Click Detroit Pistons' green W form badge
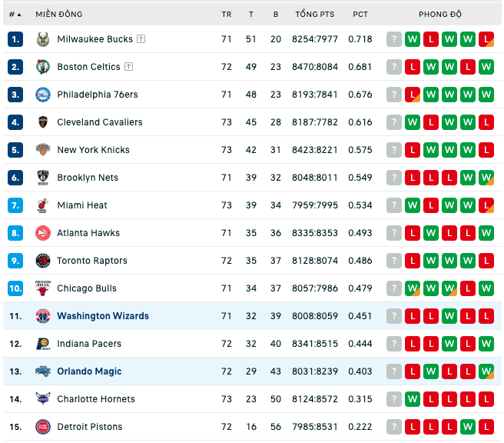Viewport: 504px width, 443px height. click(468, 427)
